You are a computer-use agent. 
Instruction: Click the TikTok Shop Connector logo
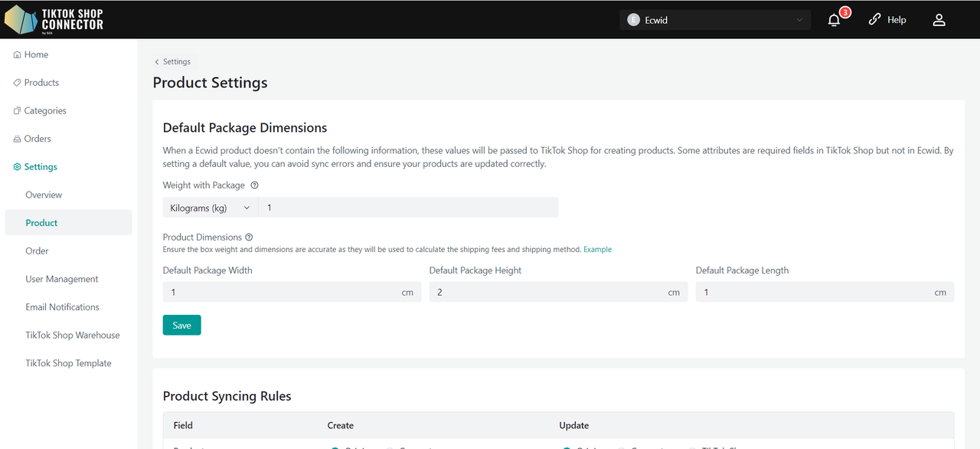click(x=54, y=19)
